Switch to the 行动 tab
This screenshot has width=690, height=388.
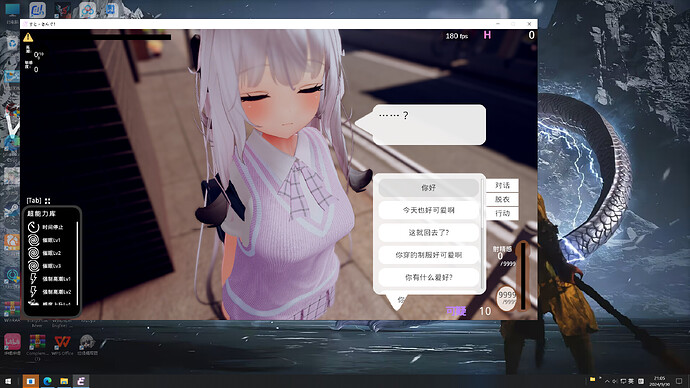coord(502,213)
